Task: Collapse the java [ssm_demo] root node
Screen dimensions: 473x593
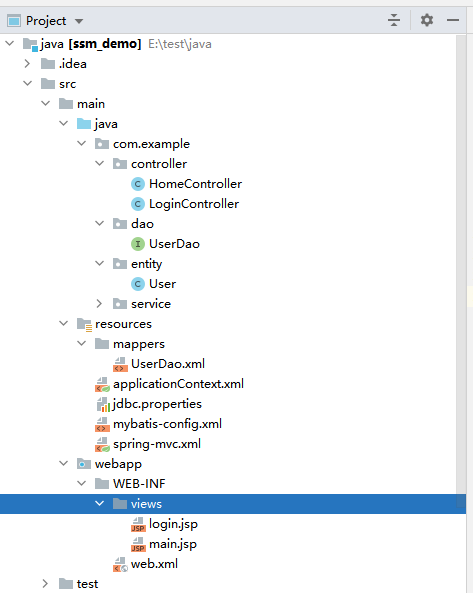Action: click(10, 43)
